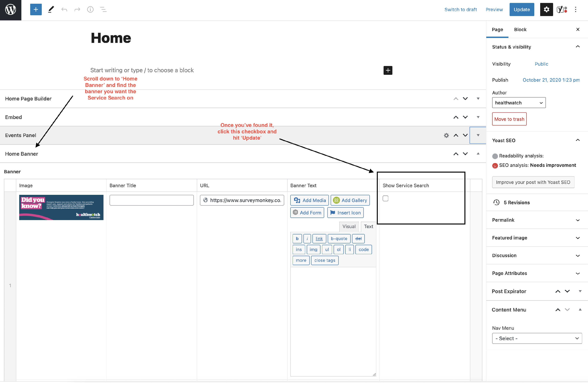Collapse the Home Banner panel triangle
Screen dimensions: 588x383
click(478, 154)
